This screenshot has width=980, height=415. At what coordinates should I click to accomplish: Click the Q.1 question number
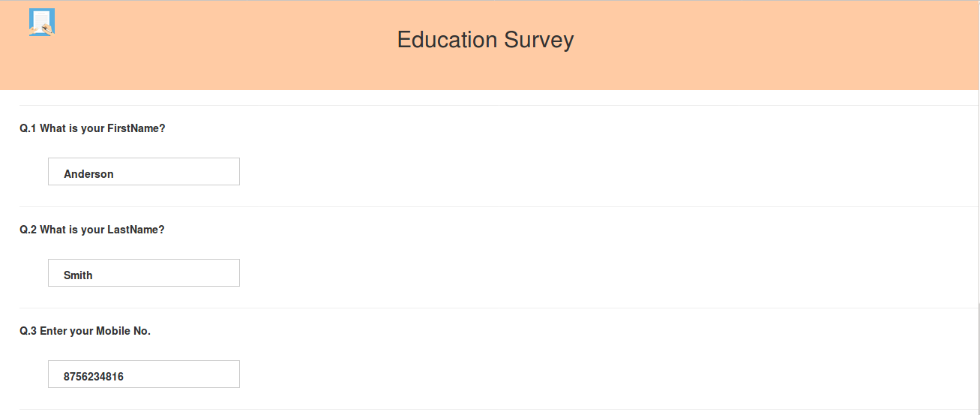click(28, 128)
